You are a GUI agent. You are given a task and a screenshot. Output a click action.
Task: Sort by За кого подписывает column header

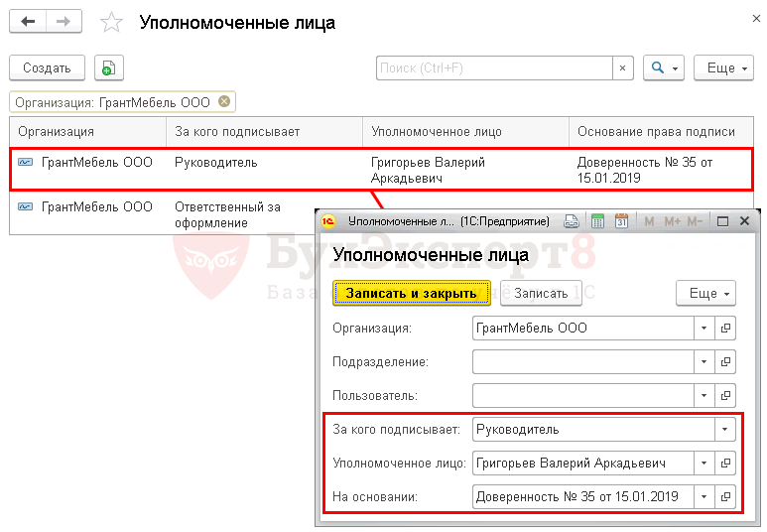[265, 132]
